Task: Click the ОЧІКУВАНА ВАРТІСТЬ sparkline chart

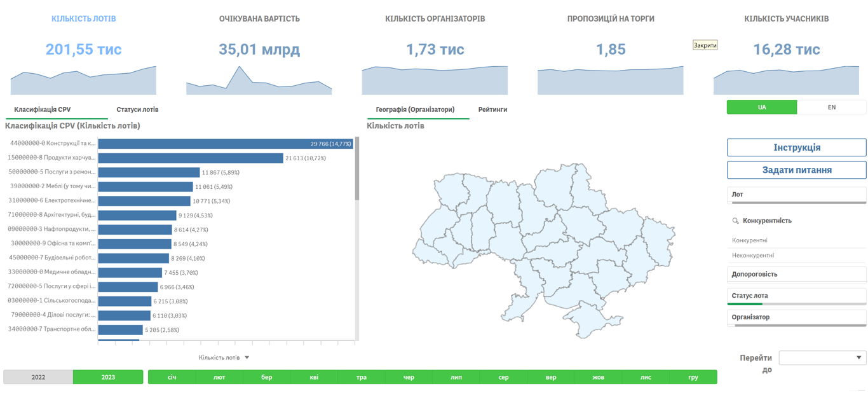Action: click(259, 81)
